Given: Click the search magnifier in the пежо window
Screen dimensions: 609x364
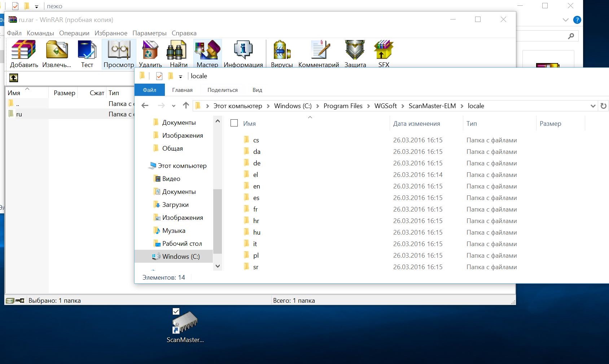Looking at the screenshot, I should (571, 36).
